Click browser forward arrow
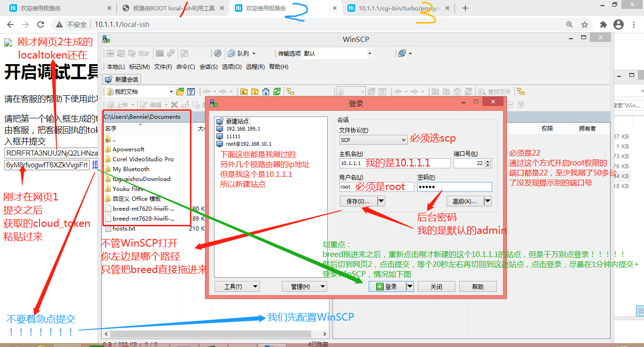 [x=25, y=25]
